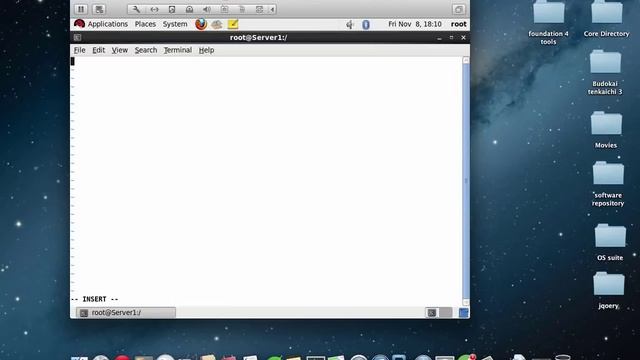
Task: Open the terminal View menu
Action: pyautogui.click(x=120, y=50)
